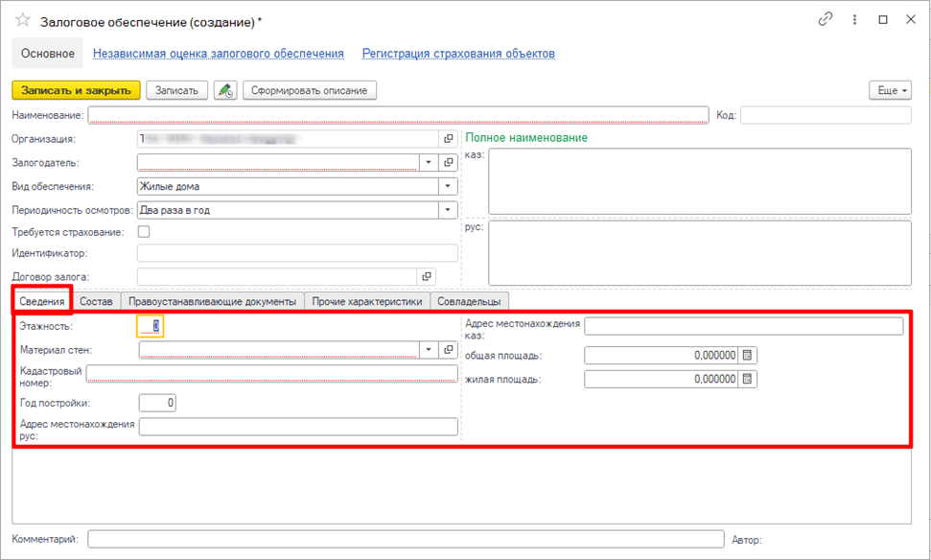
Task: Open calculator for жилая площадь
Action: pyautogui.click(x=748, y=379)
